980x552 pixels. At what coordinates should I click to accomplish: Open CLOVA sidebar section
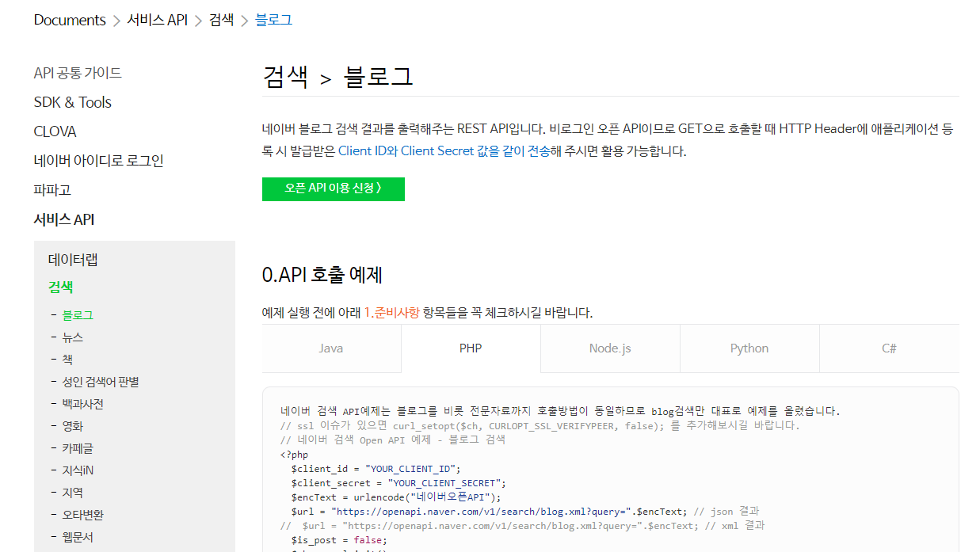point(55,131)
